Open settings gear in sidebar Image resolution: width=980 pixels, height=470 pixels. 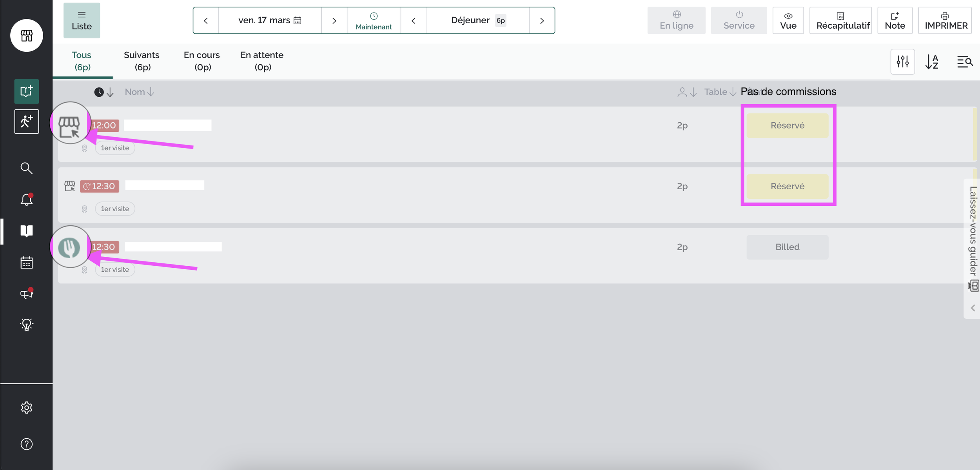point(26,408)
